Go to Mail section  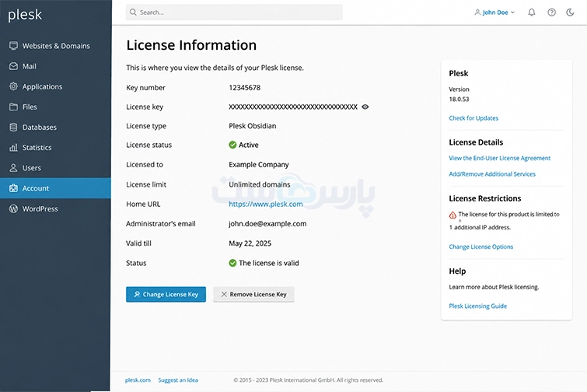click(x=55, y=66)
